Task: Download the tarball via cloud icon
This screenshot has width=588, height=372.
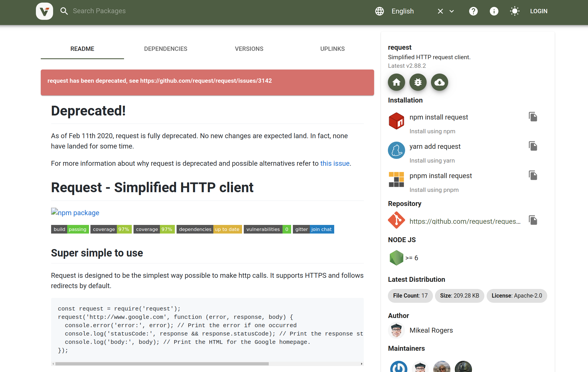Action: (439, 82)
